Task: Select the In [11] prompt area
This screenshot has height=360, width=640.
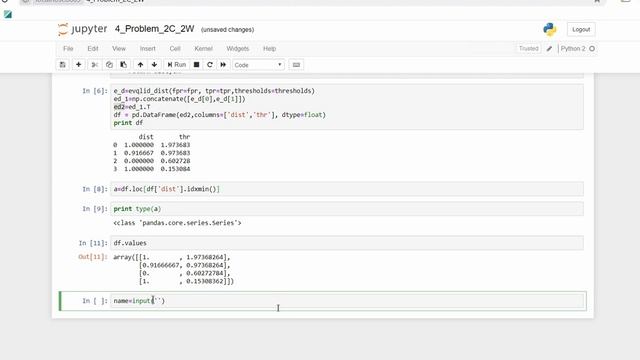Action: coord(93,243)
